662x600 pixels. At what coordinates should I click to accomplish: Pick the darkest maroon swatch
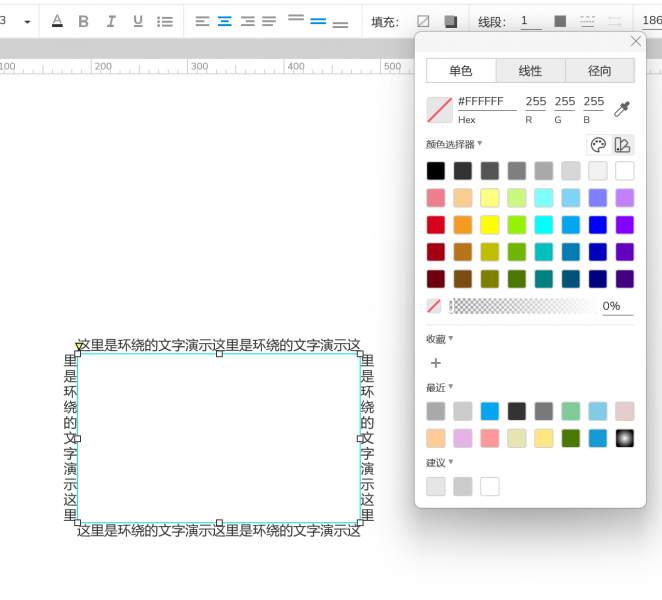click(436, 279)
